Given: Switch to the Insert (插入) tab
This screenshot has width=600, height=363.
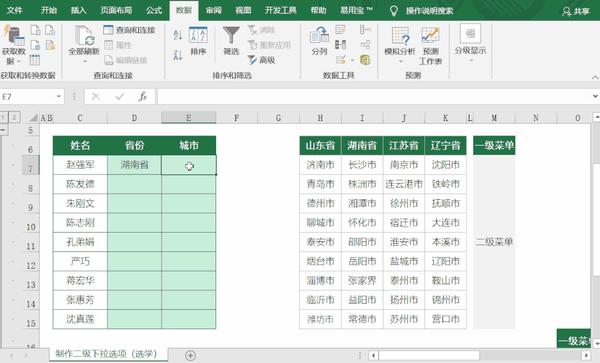Looking at the screenshot, I should (x=78, y=10).
